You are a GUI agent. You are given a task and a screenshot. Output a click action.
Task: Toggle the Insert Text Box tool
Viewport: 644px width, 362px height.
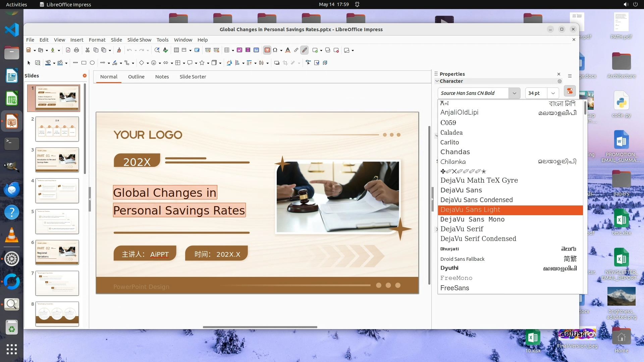pyautogui.click(x=267, y=50)
